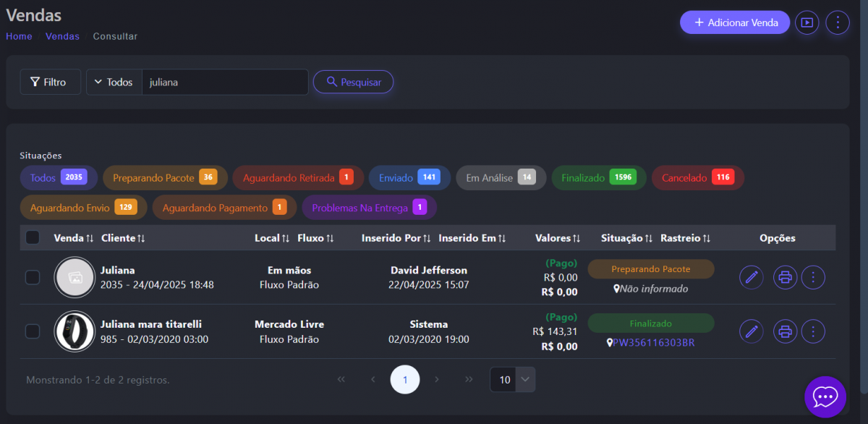This screenshot has height=424, width=868.
Task: Print the Juliana mara titarelli sale
Action: (785, 331)
